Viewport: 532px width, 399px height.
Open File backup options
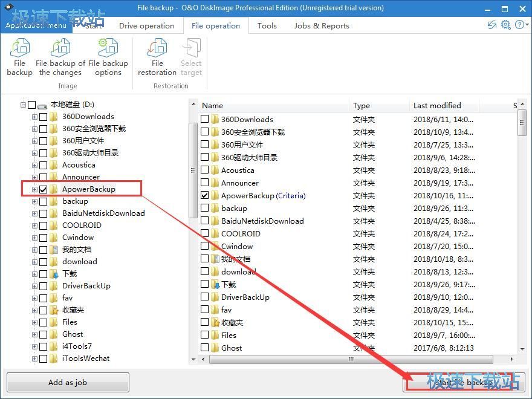(x=108, y=57)
